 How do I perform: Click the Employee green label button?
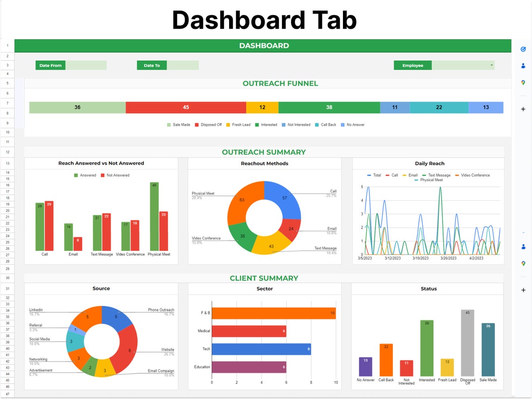pyautogui.click(x=412, y=65)
